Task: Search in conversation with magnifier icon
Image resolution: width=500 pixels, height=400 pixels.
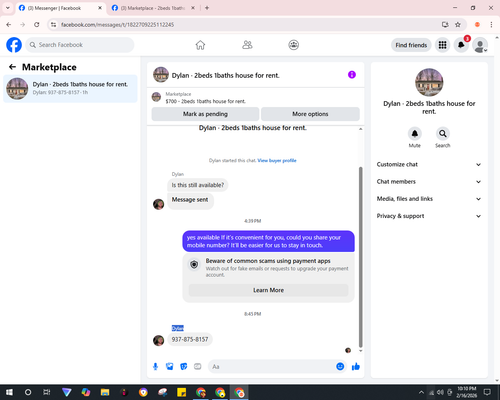Action: pos(443,134)
